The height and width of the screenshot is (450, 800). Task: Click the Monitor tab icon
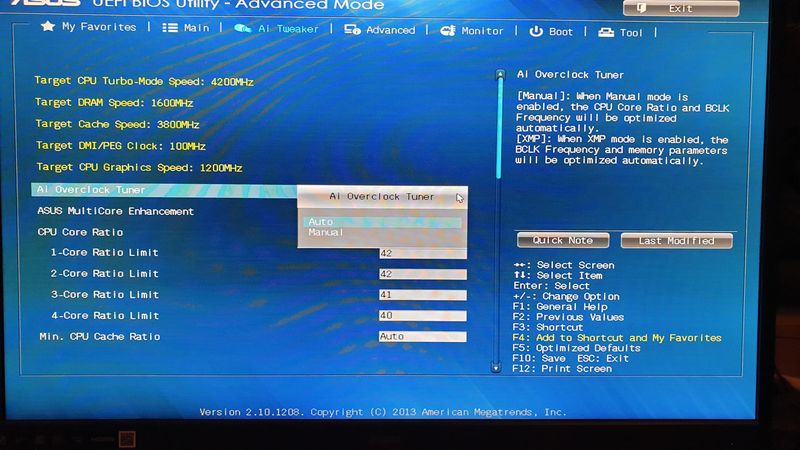click(448, 31)
